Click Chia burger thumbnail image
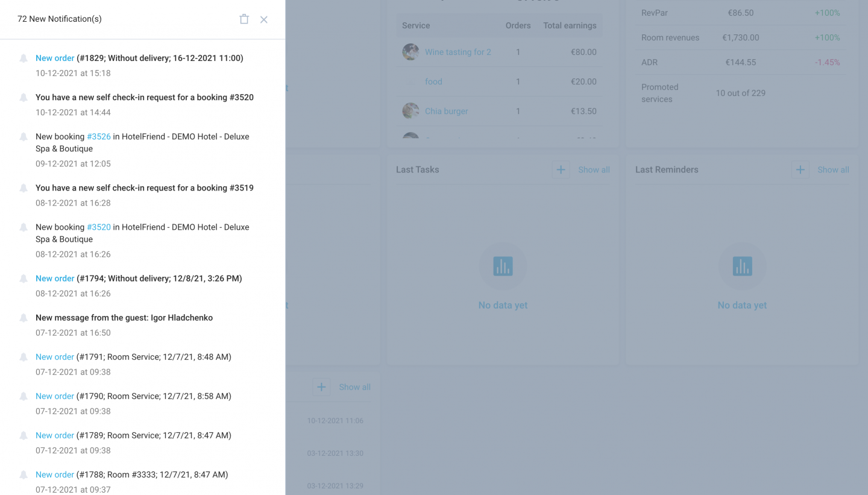The width and height of the screenshot is (868, 495). 410,111
